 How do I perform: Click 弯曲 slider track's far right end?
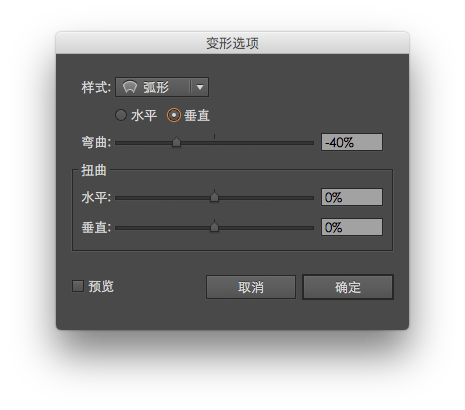pyautogui.click(x=312, y=143)
